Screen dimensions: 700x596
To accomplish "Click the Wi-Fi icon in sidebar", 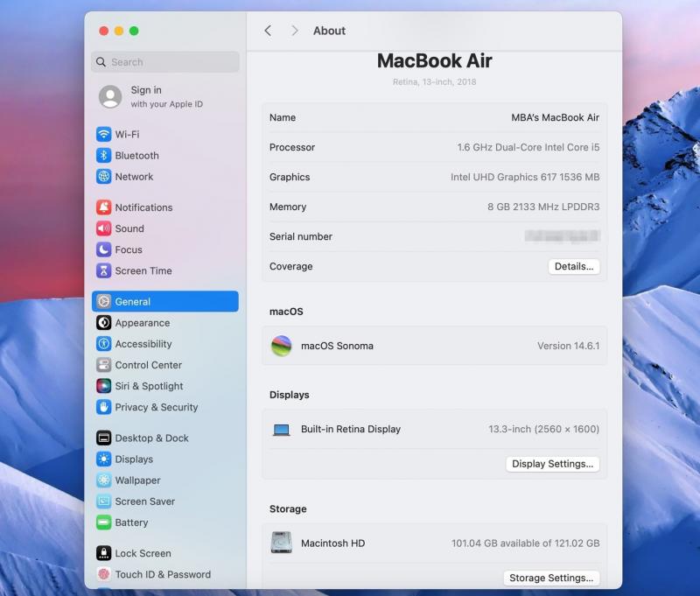I will (x=103, y=134).
